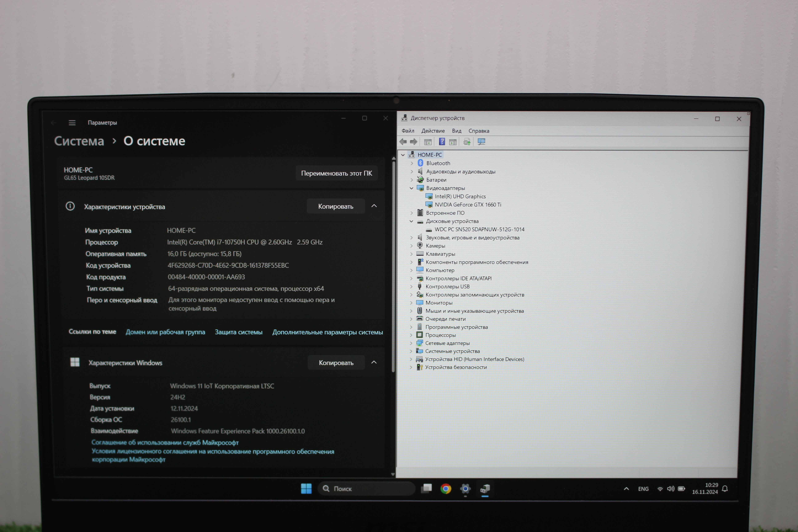Collapse the Характеристики устройства section chevron
This screenshot has height=532, width=798.
click(374, 206)
